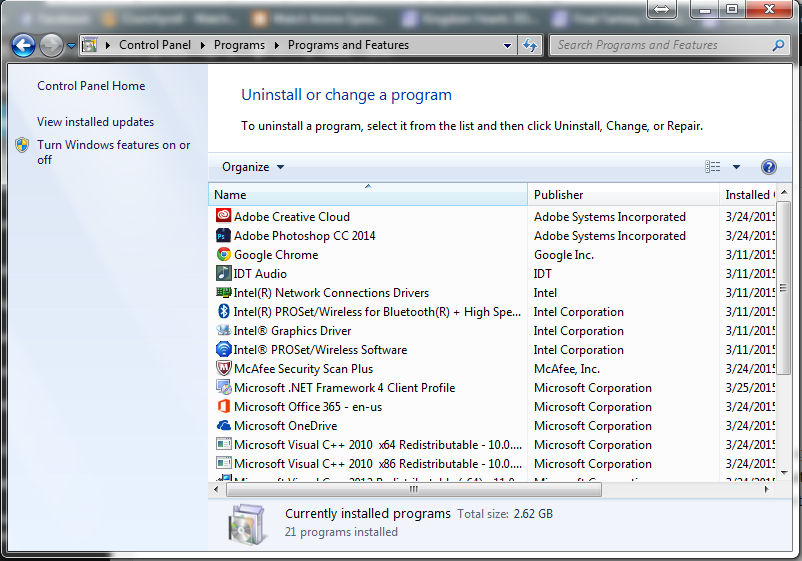Select the Google Chrome row name

click(x=276, y=255)
